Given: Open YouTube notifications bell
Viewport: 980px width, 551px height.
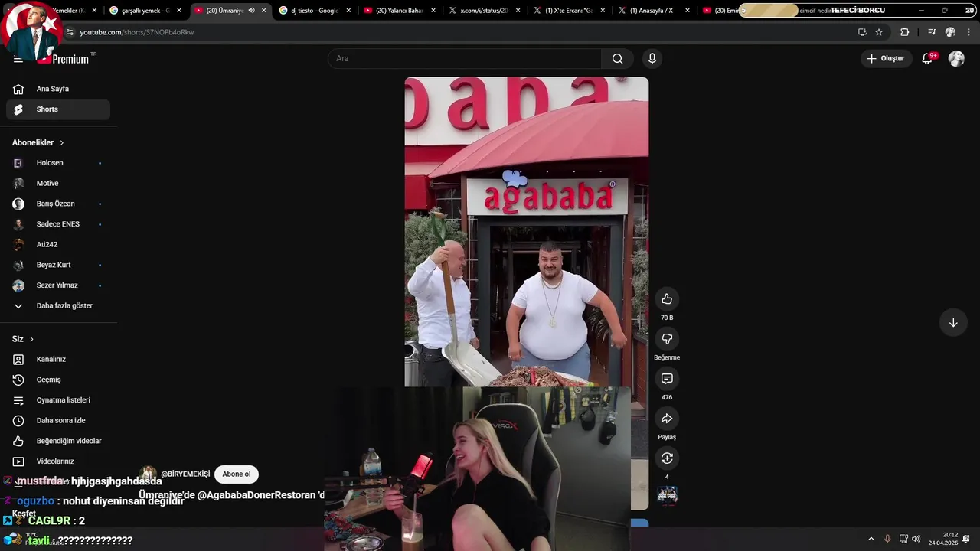Looking at the screenshot, I should [x=927, y=59].
